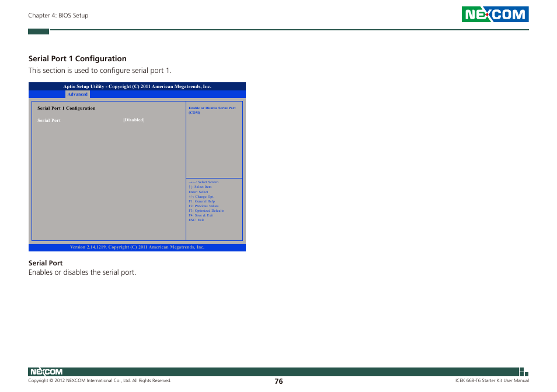
Task: Click the 'Aptio Setup Utility' title bar text
Action: tap(137, 86)
